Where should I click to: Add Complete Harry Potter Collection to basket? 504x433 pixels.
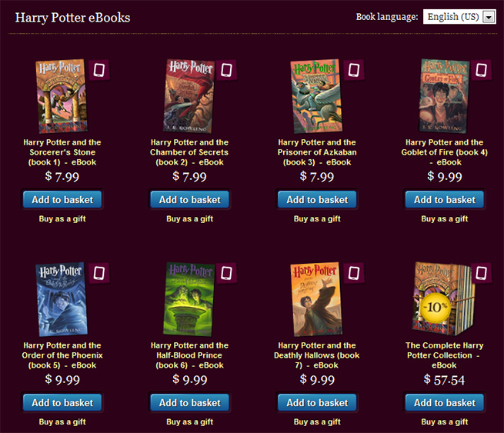click(445, 402)
